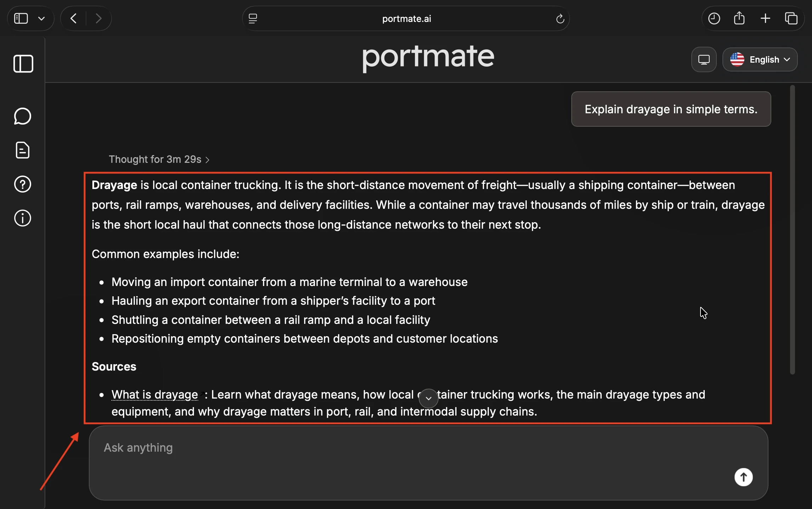Screen dimensions: 812x509
Task: Go forward to the next page
Action: click(98, 18)
